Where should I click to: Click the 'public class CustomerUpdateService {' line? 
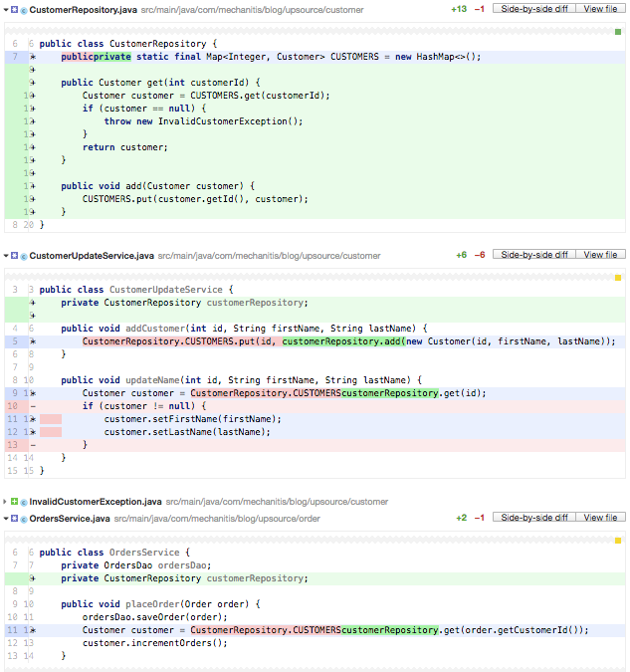[x=136, y=290]
